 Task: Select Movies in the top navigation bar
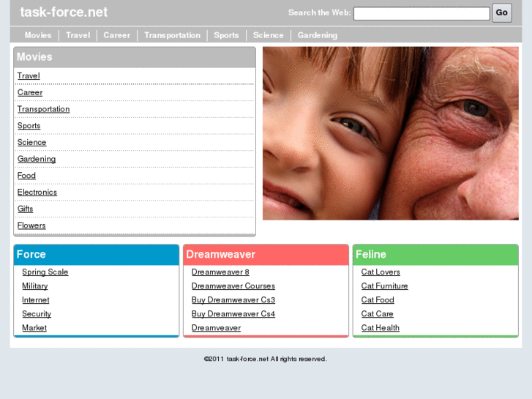38,35
